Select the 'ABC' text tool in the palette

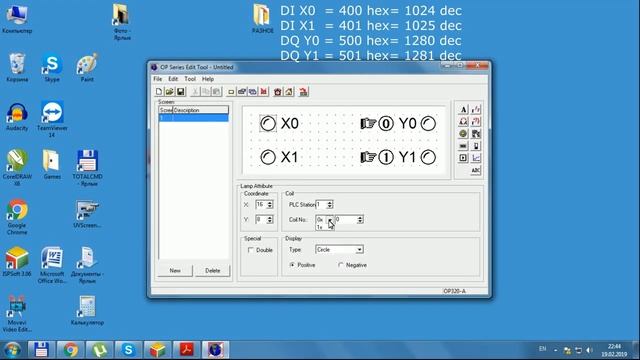pyautogui.click(x=476, y=170)
